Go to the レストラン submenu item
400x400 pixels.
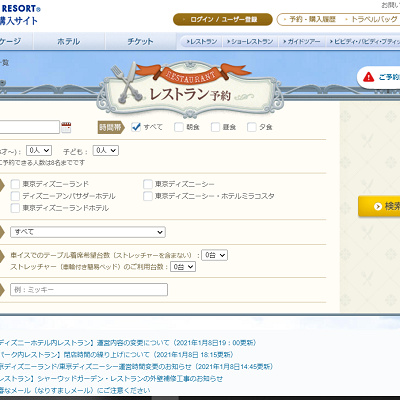201,42
